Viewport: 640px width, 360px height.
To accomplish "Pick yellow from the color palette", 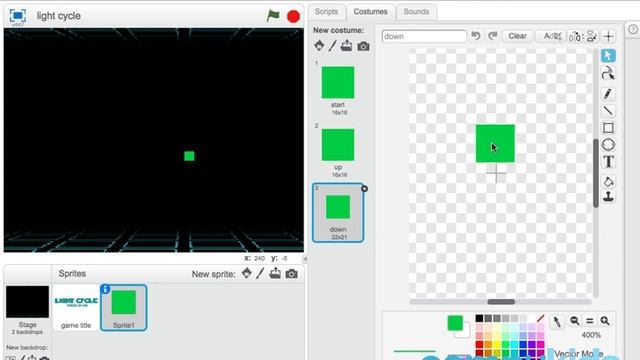I will tap(497, 344).
